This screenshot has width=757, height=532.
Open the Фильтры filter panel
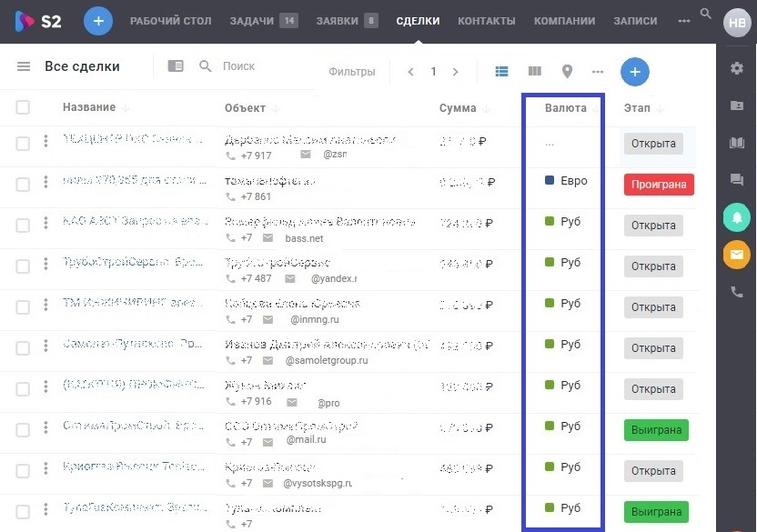click(x=351, y=72)
